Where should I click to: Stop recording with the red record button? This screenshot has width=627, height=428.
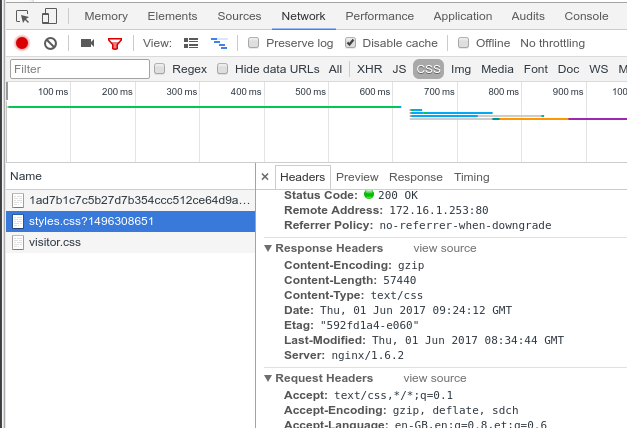pos(22,43)
